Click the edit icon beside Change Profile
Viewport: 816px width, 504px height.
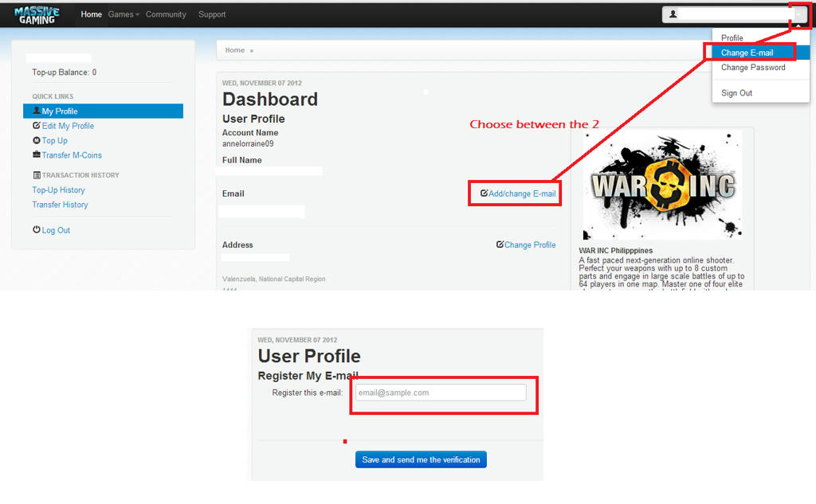point(500,244)
